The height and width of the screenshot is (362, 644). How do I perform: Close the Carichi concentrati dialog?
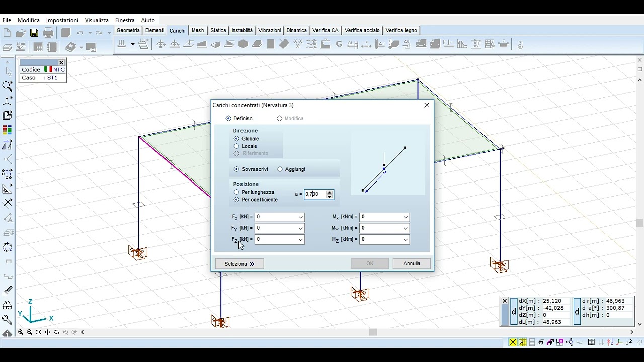(x=427, y=105)
